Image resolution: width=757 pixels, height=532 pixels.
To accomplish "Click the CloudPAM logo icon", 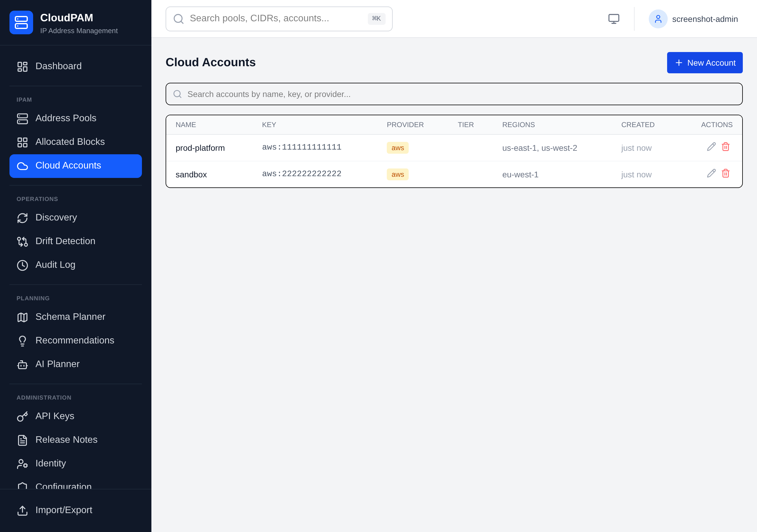I will click(x=21, y=22).
